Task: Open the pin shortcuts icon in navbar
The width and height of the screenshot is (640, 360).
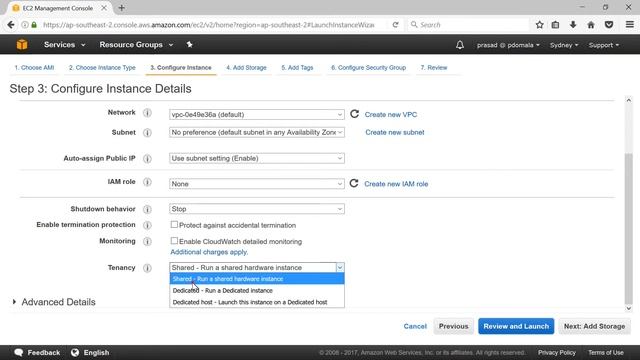Action: click(x=189, y=44)
